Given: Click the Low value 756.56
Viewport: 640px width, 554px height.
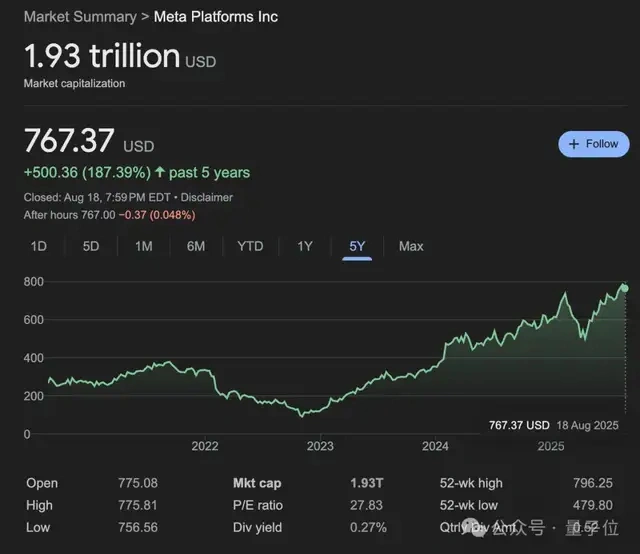Looking at the screenshot, I should (x=138, y=527).
